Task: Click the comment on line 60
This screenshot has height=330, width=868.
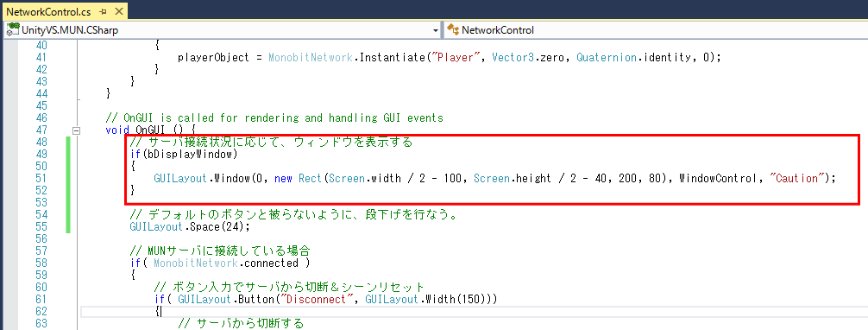Action: coord(289,288)
